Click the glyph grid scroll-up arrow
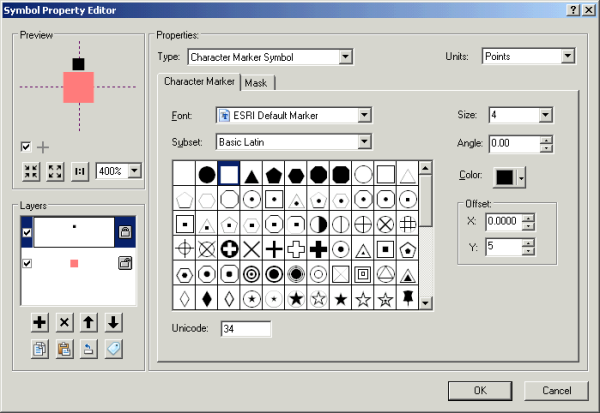Screen dimensions: 600x413 [426, 168]
